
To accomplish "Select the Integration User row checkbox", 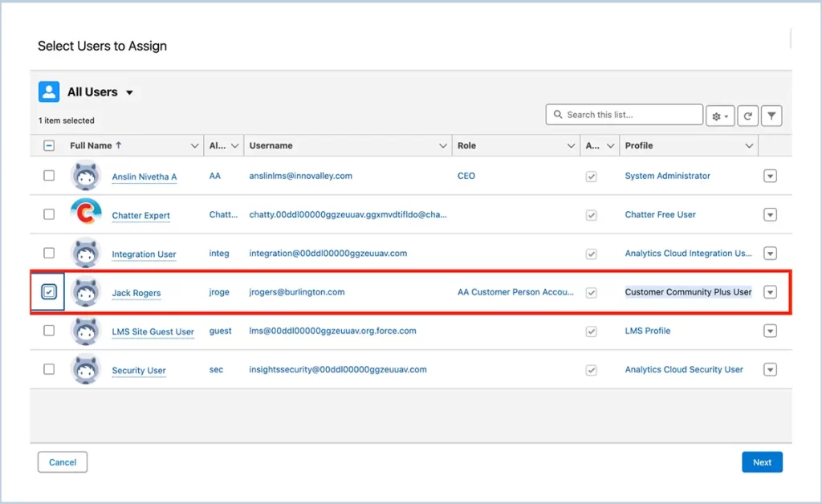I will [x=49, y=253].
